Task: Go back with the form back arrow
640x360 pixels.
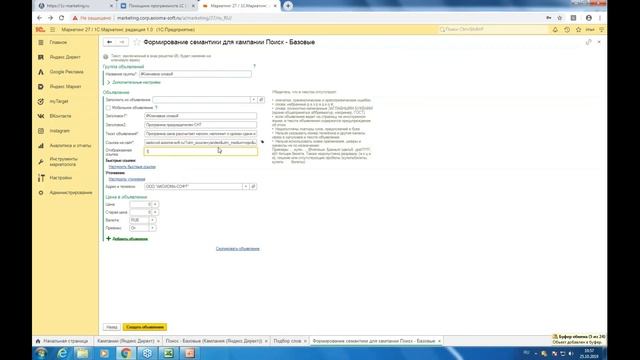Action: [109, 42]
